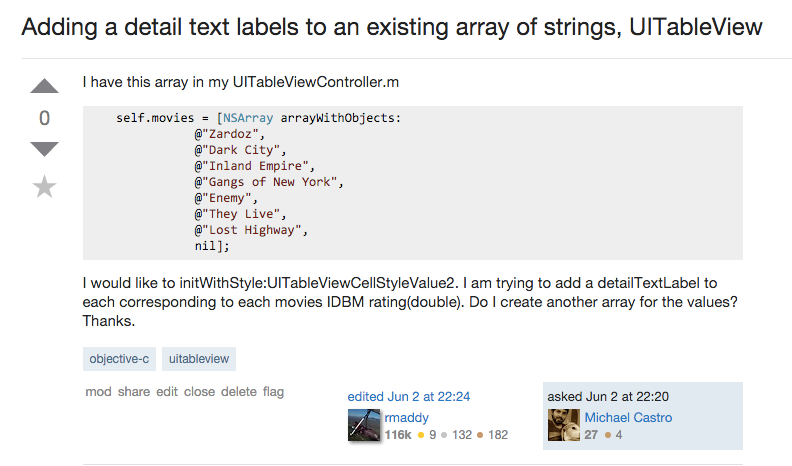The image size is (792, 466).
Task: Open the share link under the question
Action: [x=134, y=392]
